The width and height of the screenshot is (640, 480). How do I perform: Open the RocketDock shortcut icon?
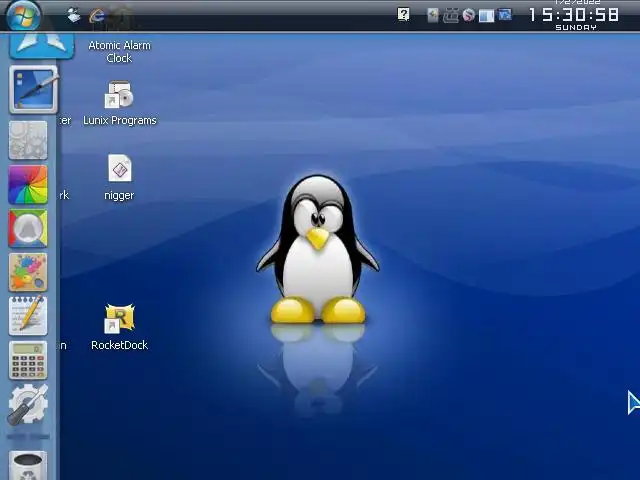(119, 318)
